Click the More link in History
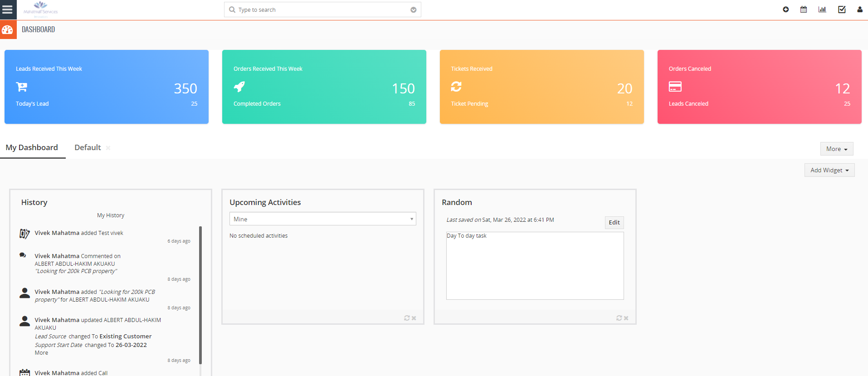Viewport: 868px width, 376px height. pyautogui.click(x=41, y=353)
